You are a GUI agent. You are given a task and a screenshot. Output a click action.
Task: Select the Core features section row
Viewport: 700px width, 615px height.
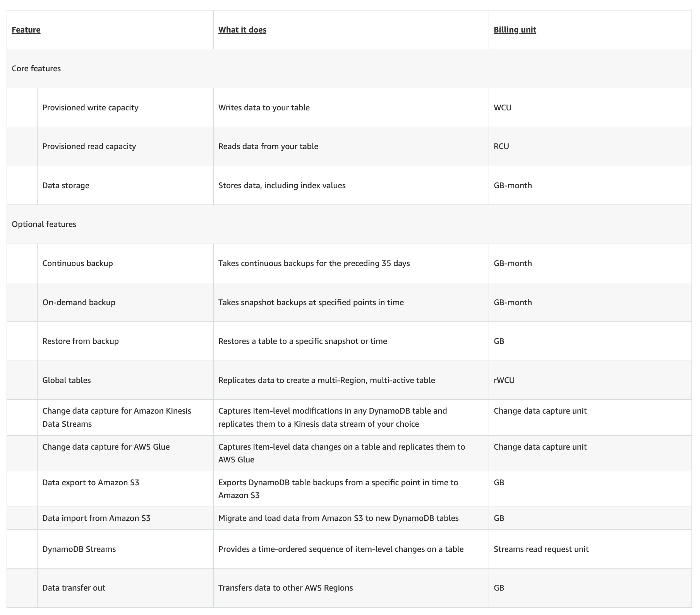36,69
